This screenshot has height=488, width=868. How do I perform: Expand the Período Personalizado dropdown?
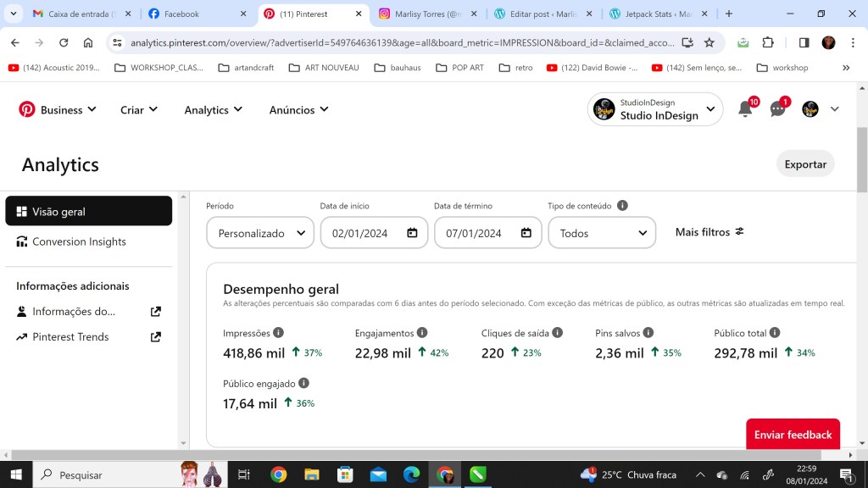click(260, 233)
